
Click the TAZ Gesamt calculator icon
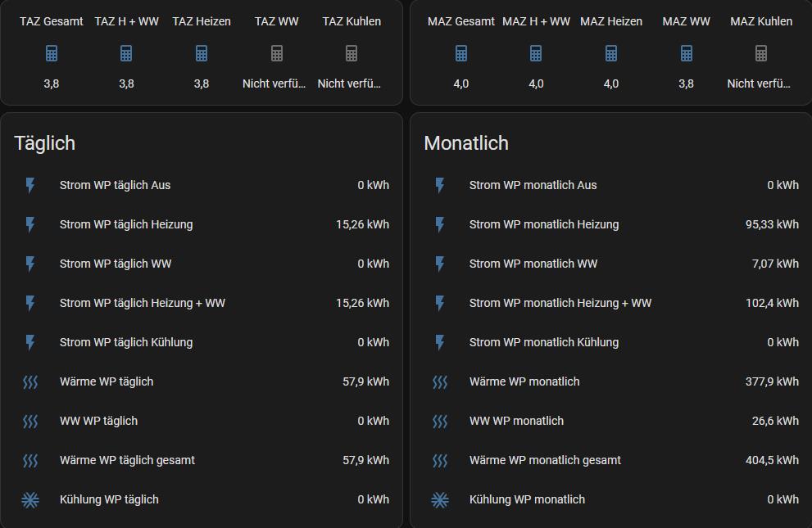[52, 53]
